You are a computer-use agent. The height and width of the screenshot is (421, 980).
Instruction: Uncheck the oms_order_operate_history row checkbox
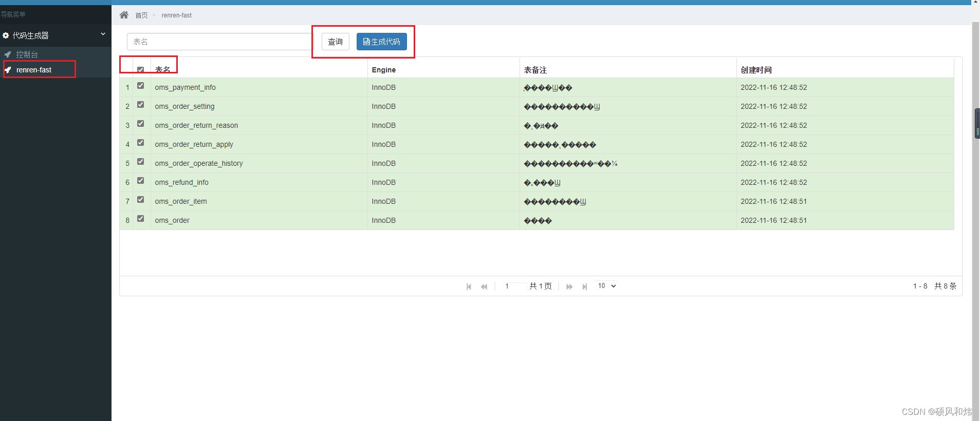pyautogui.click(x=140, y=162)
